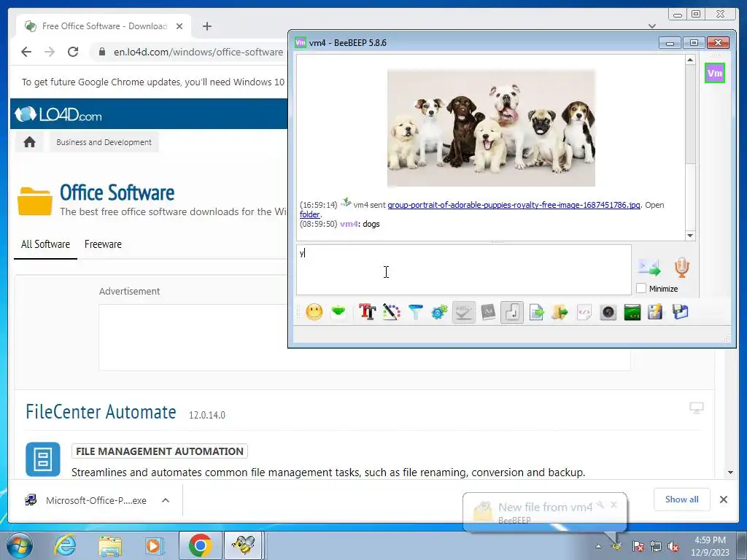Viewport: 747px width, 560px height.
Task: Click the LO4D.com logo
Action: (58, 114)
